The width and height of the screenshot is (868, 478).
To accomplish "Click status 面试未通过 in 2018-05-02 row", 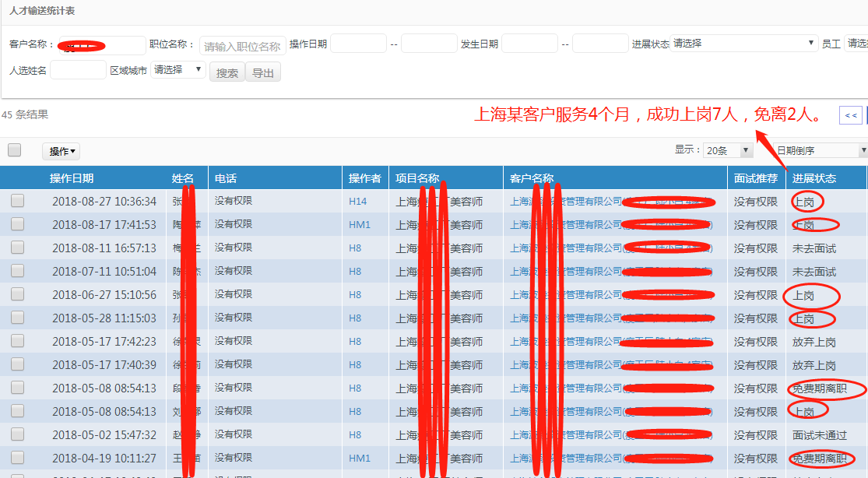I will tap(819, 435).
